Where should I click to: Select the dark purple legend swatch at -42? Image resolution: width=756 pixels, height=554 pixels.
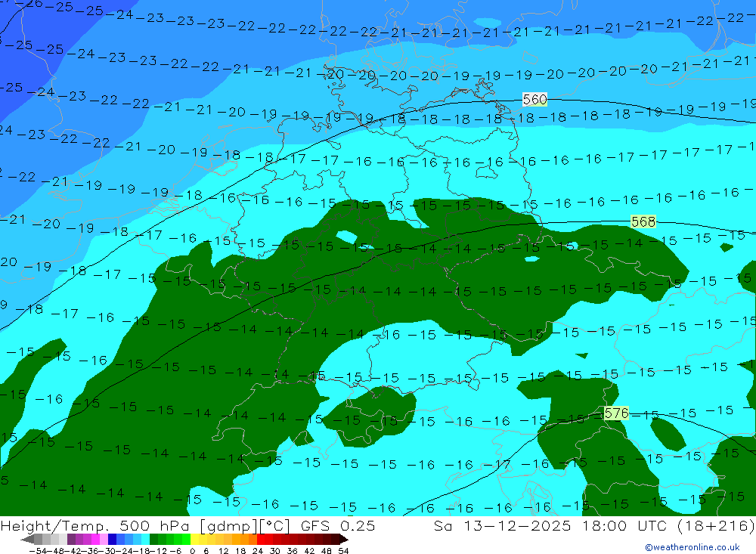point(71,540)
